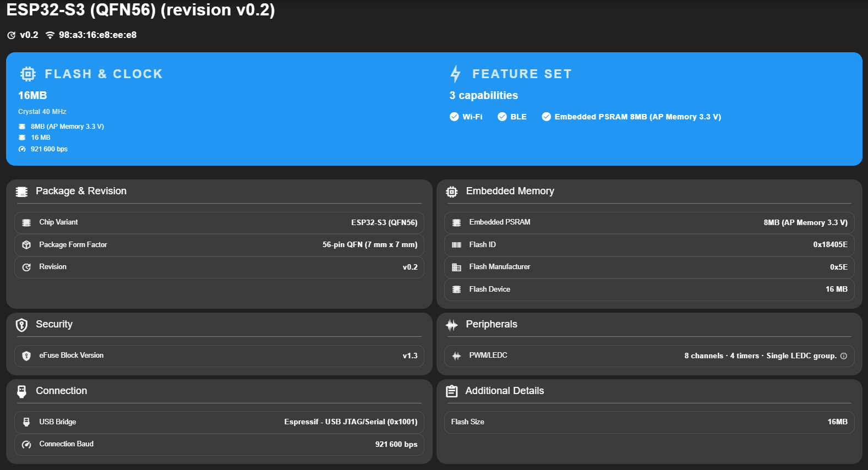Click the Wi-Fi icon next to MAC address

click(50, 35)
